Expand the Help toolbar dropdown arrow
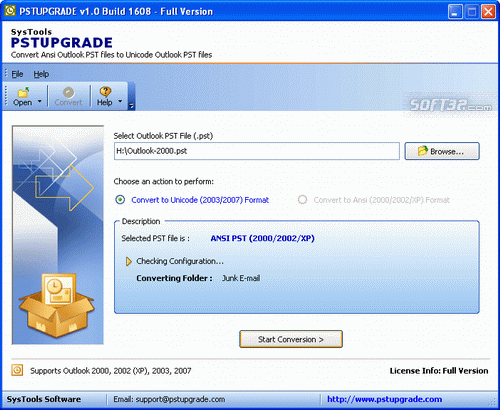500x410 pixels. tap(120, 101)
